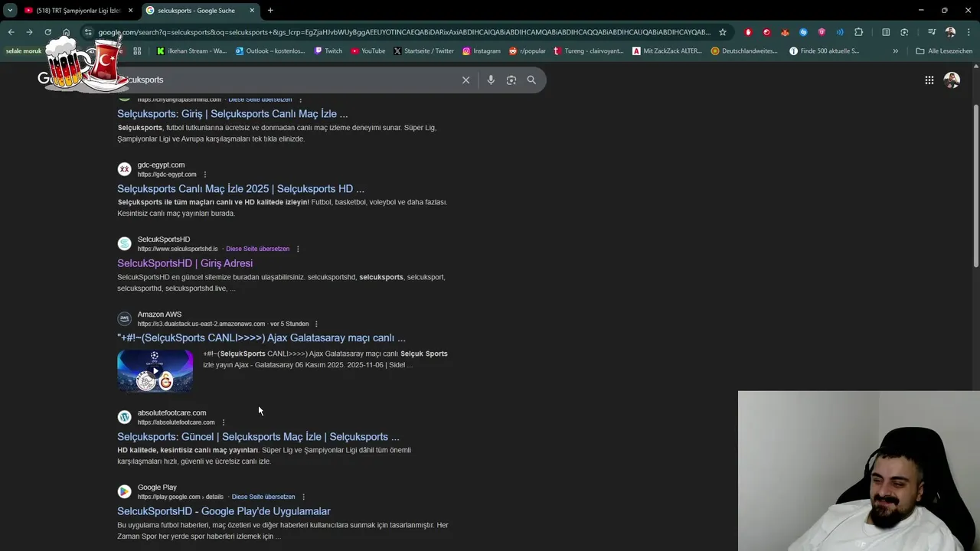Translate the selcuksportshd.is page
The height and width of the screenshot is (551, 980).
pos(257,249)
